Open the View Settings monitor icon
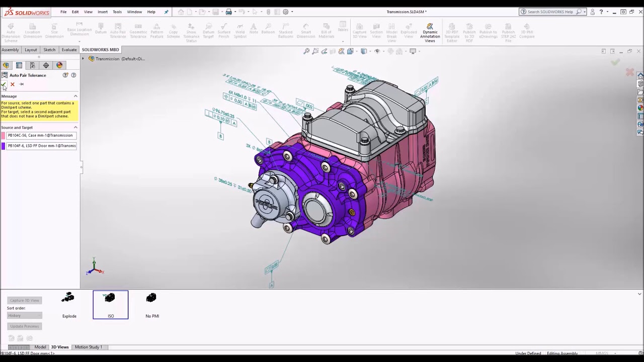The image size is (644, 362). click(x=413, y=51)
